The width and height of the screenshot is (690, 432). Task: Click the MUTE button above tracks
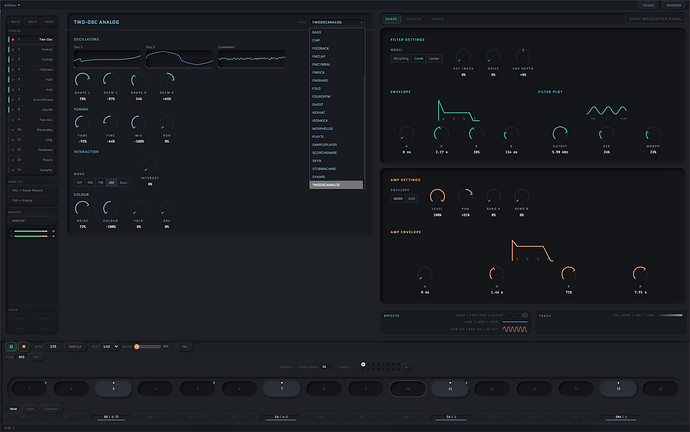(15, 22)
